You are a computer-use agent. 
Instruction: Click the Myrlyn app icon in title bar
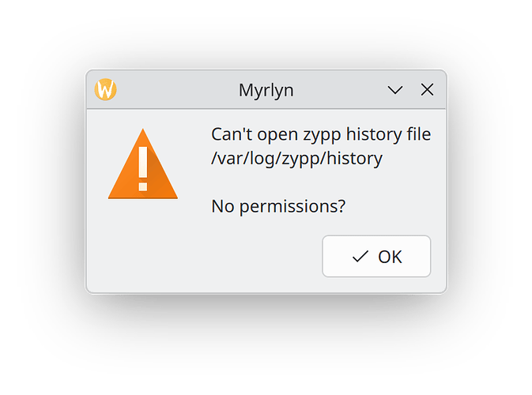pyautogui.click(x=106, y=89)
